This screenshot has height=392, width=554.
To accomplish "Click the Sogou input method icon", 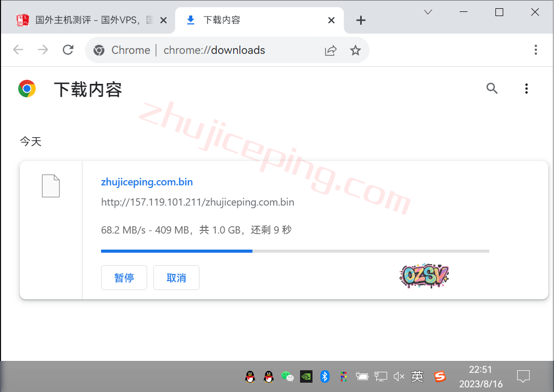I will [439, 376].
